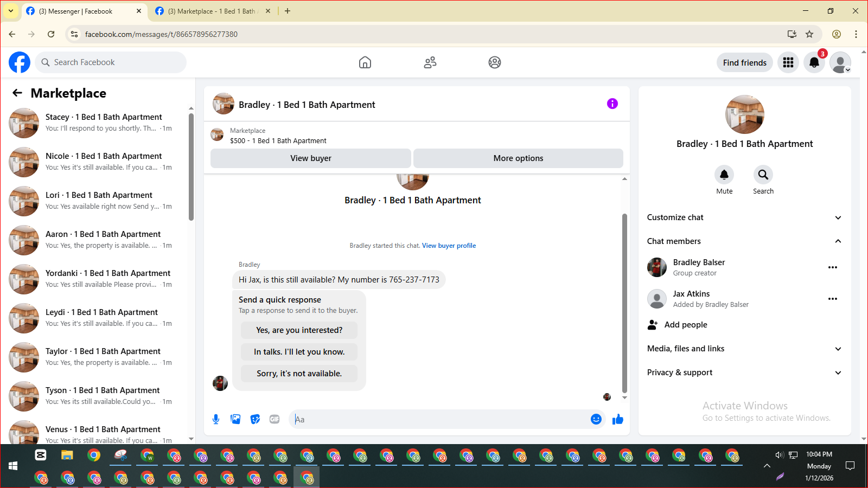Open Aaron's apartment conversation
Viewport: 868px width, 488px height.
coord(97,240)
